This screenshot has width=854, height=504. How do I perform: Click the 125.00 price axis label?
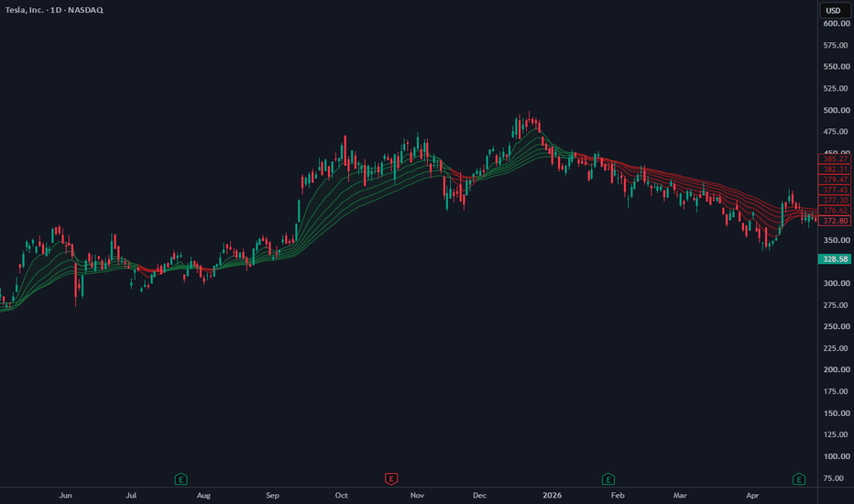coord(836,434)
